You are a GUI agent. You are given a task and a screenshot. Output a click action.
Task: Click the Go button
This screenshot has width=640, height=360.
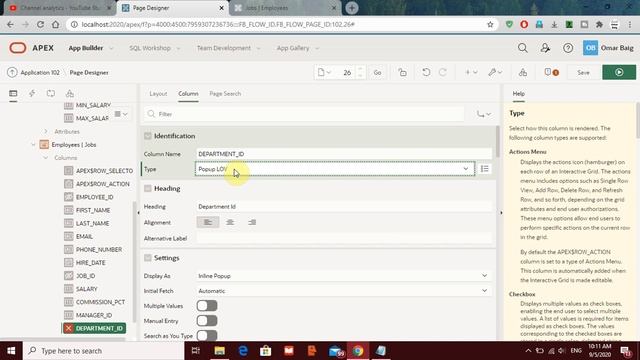click(377, 72)
